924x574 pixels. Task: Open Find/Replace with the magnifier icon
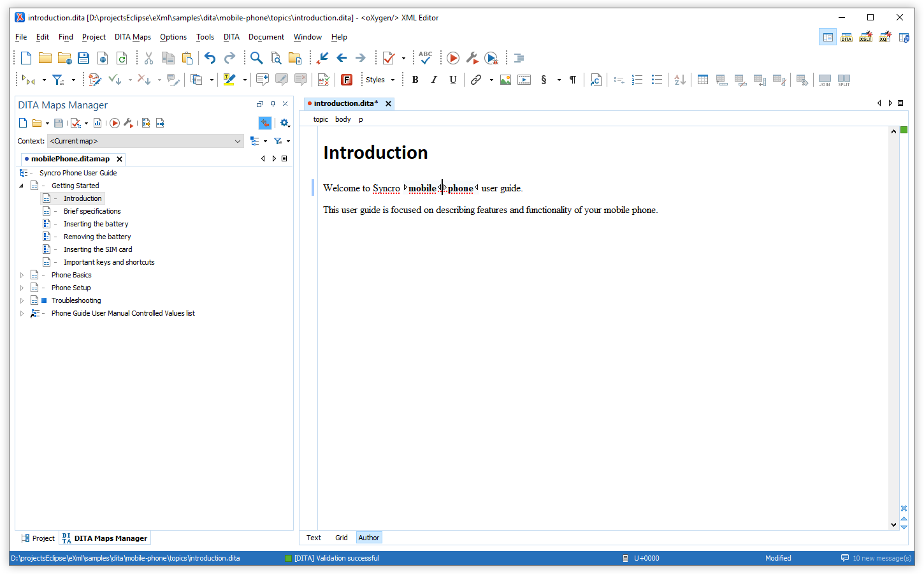(x=256, y=58)
